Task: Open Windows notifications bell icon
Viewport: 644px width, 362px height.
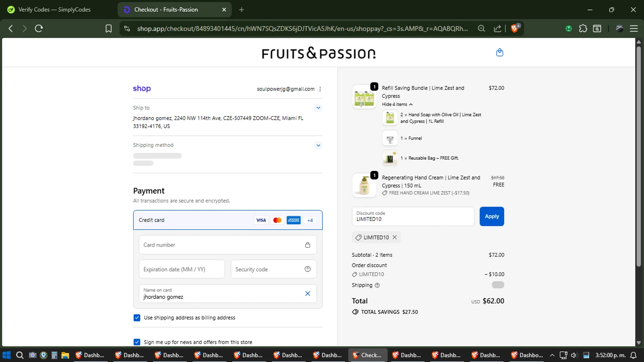Action: pyautogui.click(x=633, y=355)
